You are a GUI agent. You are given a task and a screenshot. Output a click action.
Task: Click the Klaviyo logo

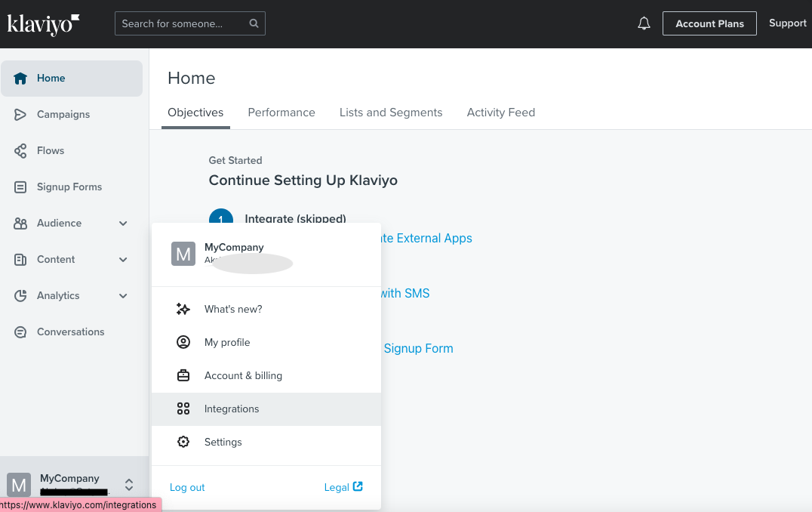click(44, 24)
